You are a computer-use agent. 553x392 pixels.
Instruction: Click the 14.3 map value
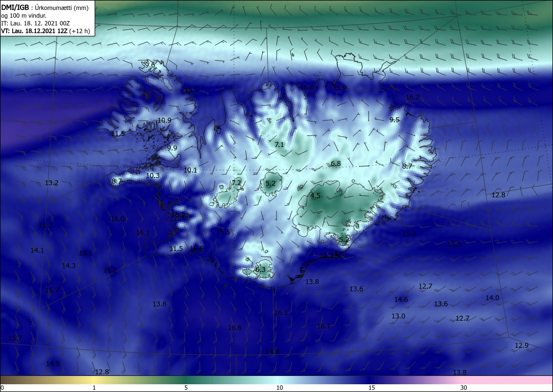[x=69, y=266]
